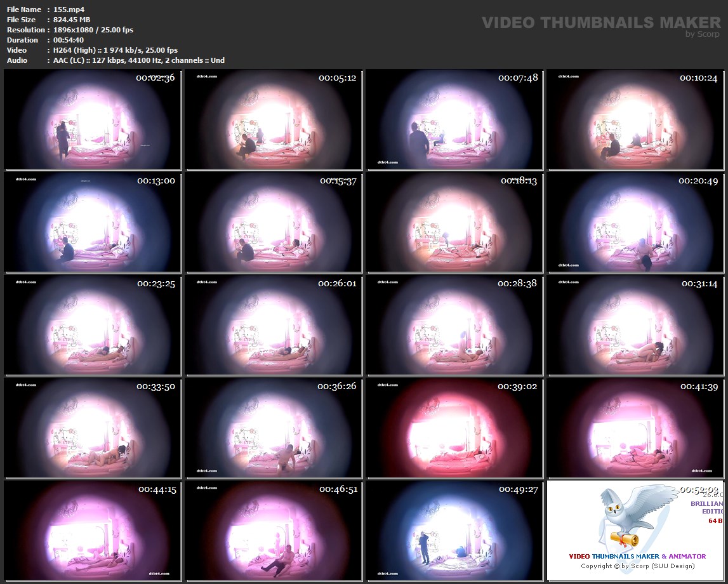Click the resolution value 1896x1080 / 25.00 fps

point(93,30)
